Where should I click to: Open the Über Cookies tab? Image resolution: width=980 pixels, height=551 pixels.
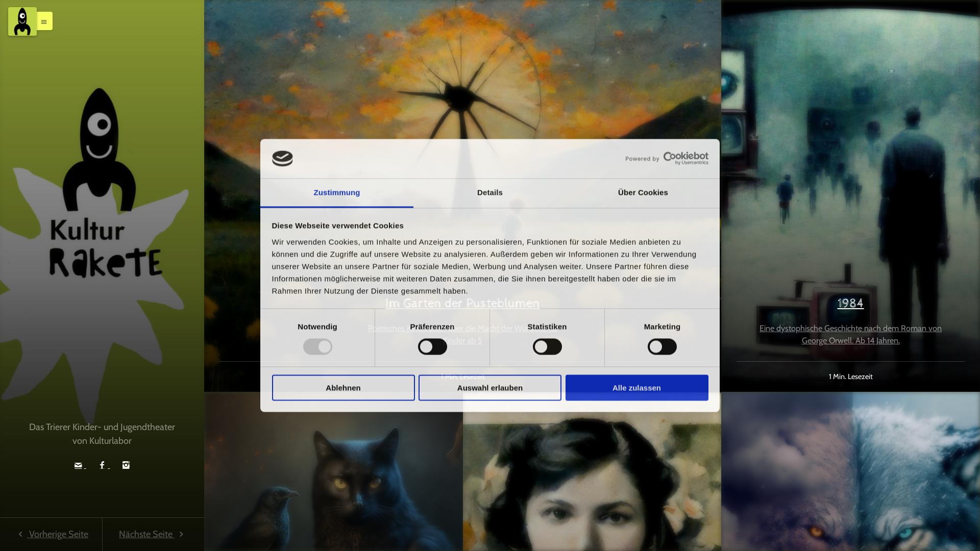click(643, 193)
